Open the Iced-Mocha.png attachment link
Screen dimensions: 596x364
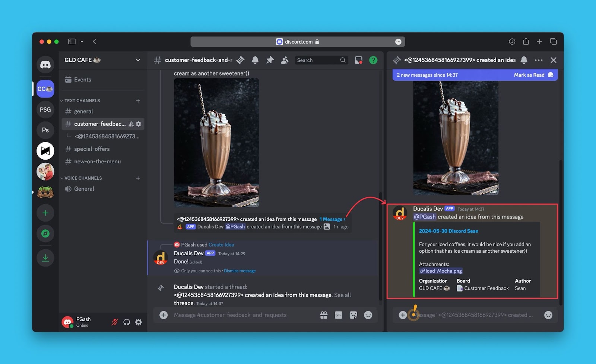click(x=443, y=271)
